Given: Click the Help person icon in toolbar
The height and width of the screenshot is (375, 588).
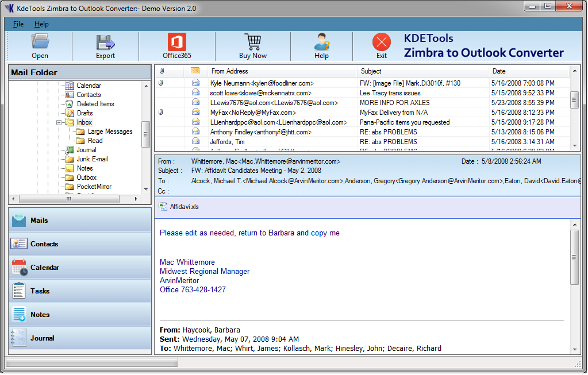Looking at the screenshot, I should 321,42.
